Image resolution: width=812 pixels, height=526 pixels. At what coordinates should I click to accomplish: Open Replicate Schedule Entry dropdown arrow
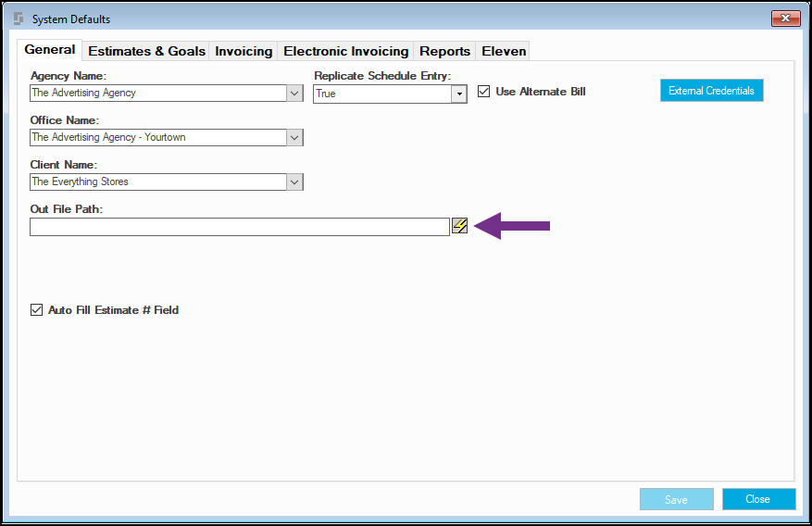[x=459, y=94]
